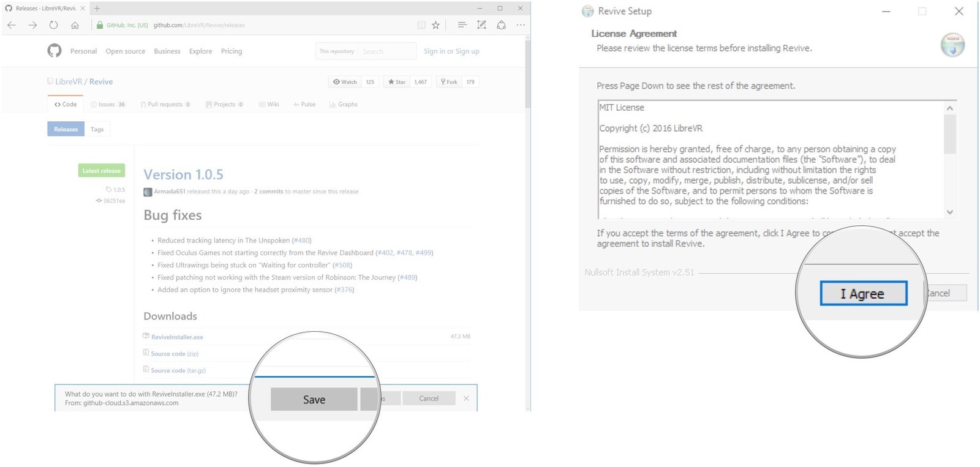
Task: Open a new browser tab
Action: 97,9
